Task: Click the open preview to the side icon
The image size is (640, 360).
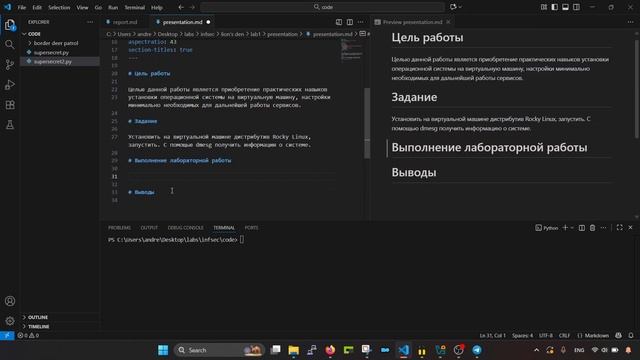Action: pos(339,22)
